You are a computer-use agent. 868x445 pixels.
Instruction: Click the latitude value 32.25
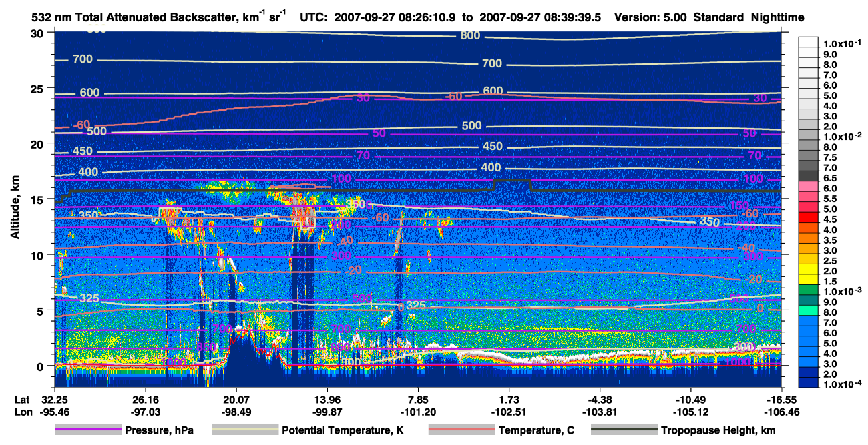click(x=55, y=398)
